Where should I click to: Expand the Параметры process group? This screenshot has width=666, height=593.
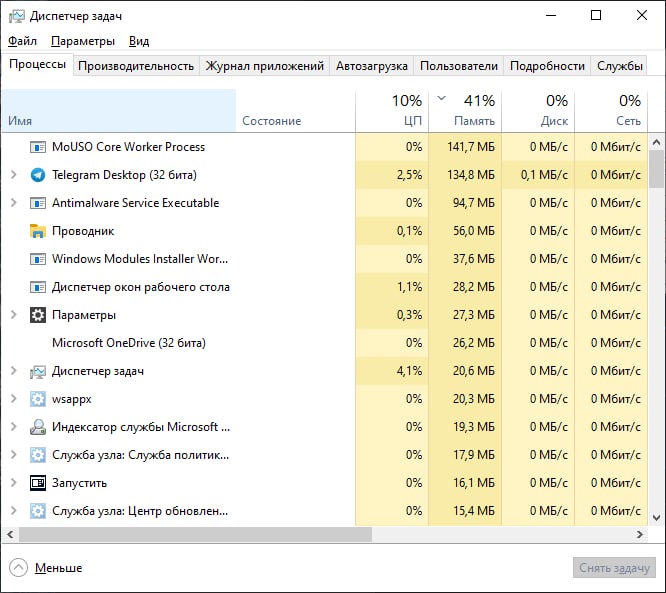tap(14, 315)
